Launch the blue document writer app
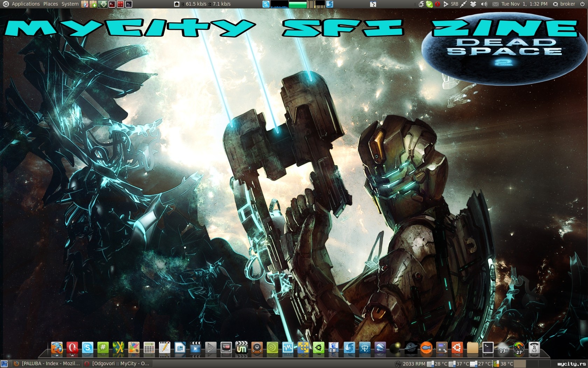The height and width of the screenshot is (368, 588). click(x=180, y=348)
